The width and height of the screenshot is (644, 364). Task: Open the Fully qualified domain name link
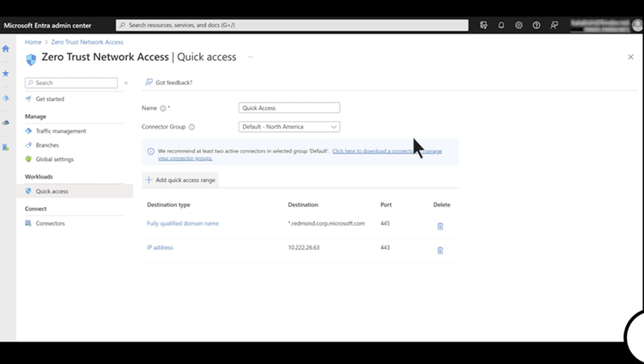click(x=183, y=223)
